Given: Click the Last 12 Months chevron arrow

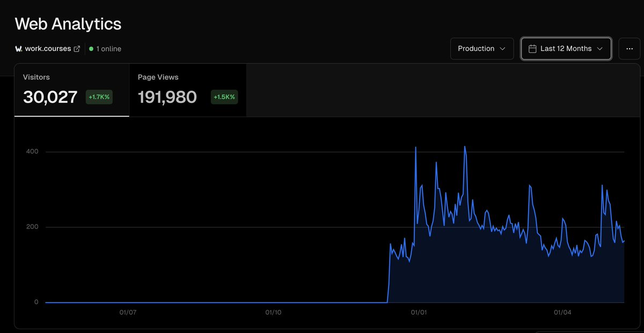Looking at the screenshot, I should click(x=600, y=49).
